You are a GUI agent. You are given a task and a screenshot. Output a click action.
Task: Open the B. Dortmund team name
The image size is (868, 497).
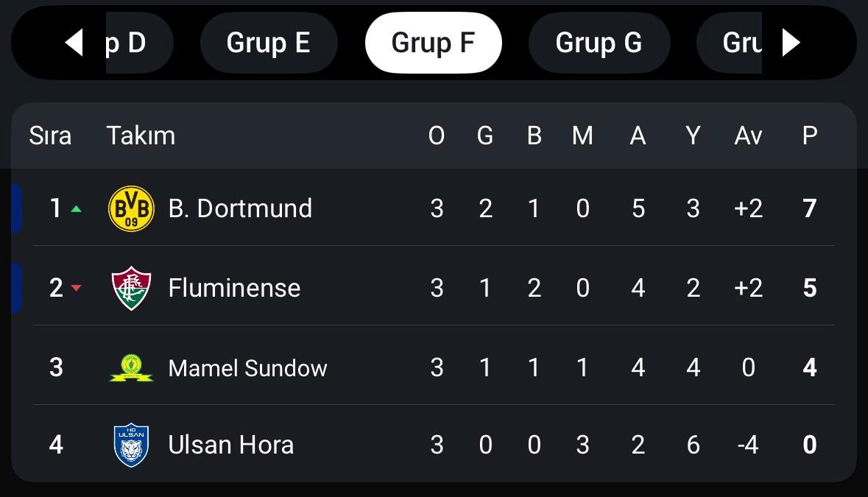click(x=240, y=208)
